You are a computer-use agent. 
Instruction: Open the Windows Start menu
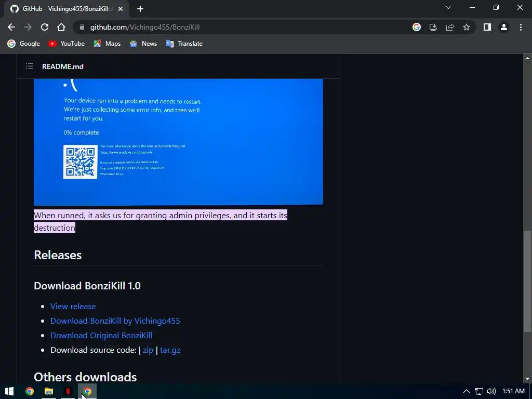9,391
